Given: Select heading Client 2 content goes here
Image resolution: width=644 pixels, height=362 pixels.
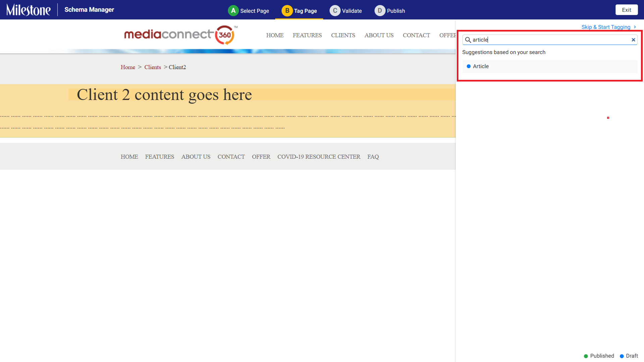Looking at the screenshot, I should pos(164,95).
